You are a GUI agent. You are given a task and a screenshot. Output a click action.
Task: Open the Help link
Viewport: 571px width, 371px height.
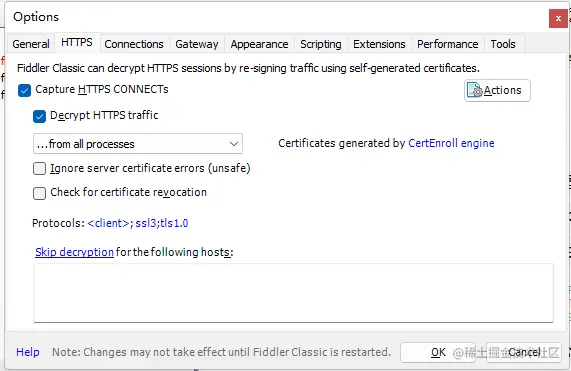28,352
